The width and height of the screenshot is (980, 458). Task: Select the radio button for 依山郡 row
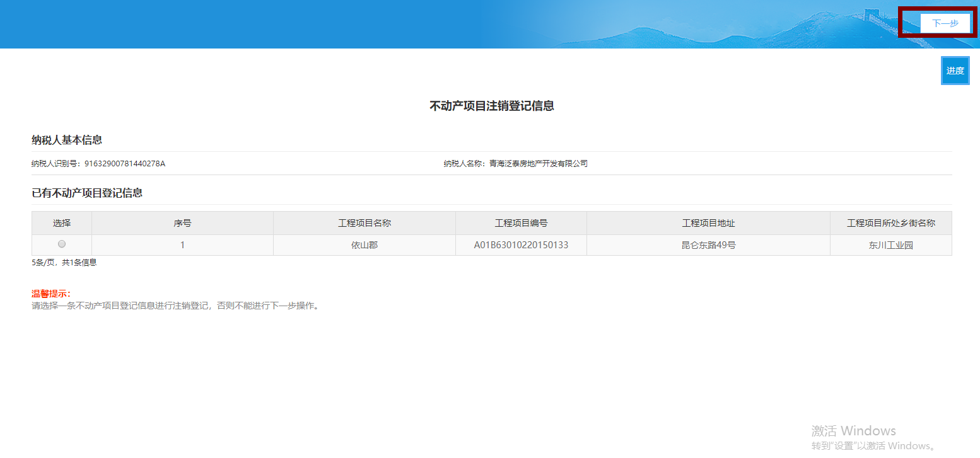[x=62, y=244]
